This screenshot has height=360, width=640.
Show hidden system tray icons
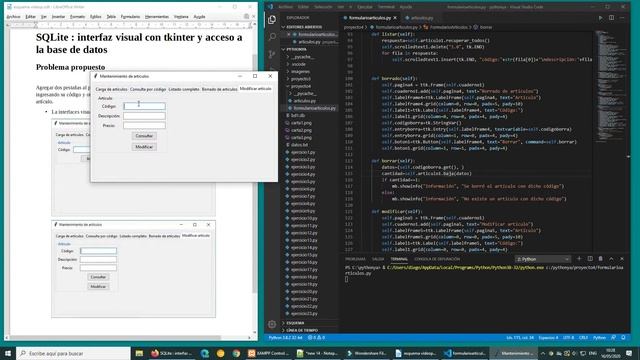coord(543,353)
